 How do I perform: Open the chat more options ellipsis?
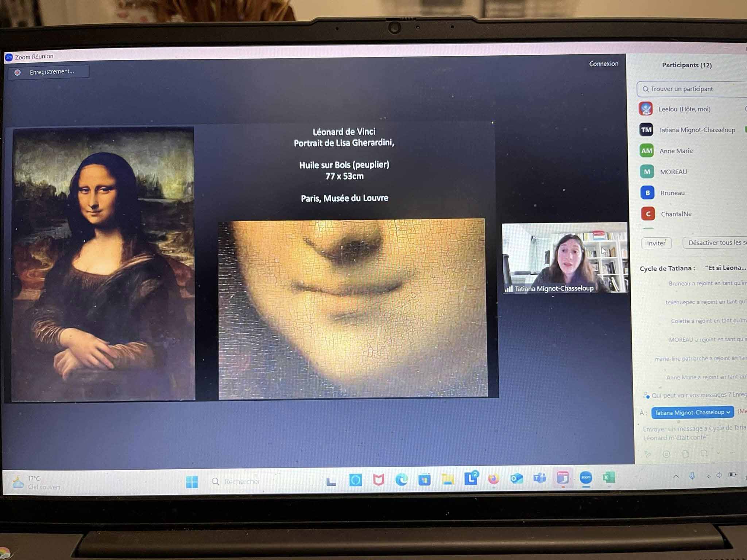733,452
